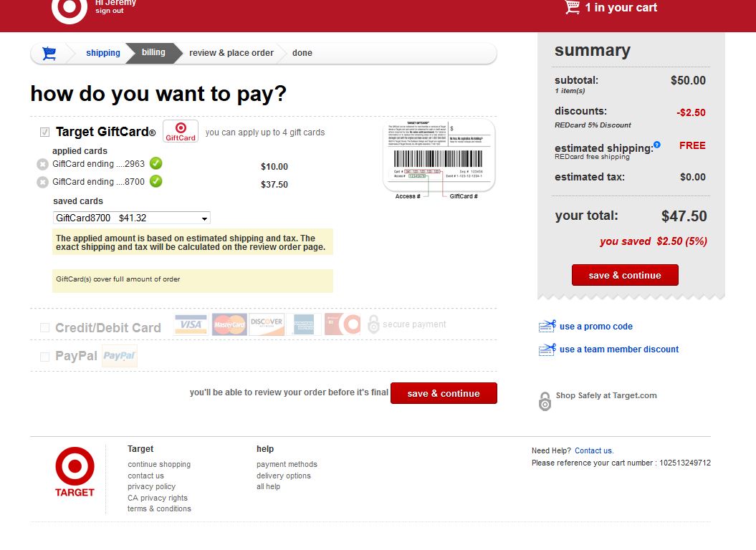The image size is (756, 550).
Task: Open the shopping cart icon in header
Action: (x=572, y=7)
